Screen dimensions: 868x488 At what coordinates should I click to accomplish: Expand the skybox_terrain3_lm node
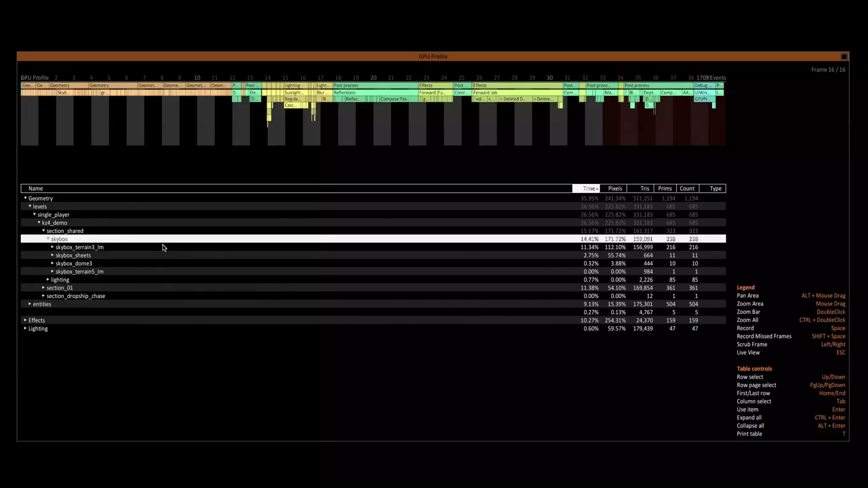tap(53, 247)
